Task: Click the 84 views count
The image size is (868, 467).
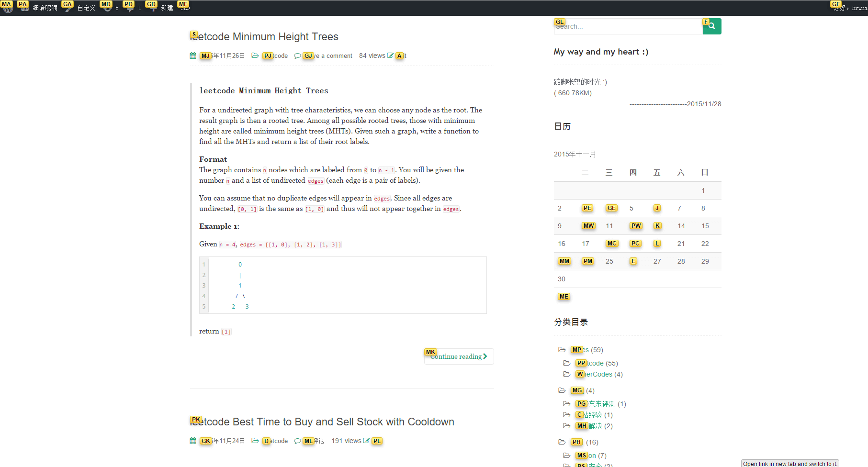Action: click(x=372, y=56)
